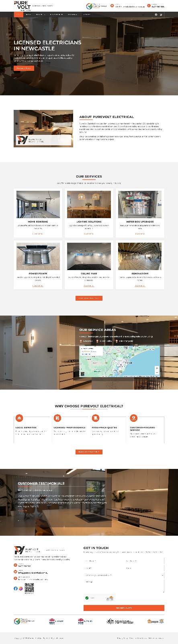The image size is (178, 644).
Task: Zoom out on the service areas map
Action: (157, 372)
